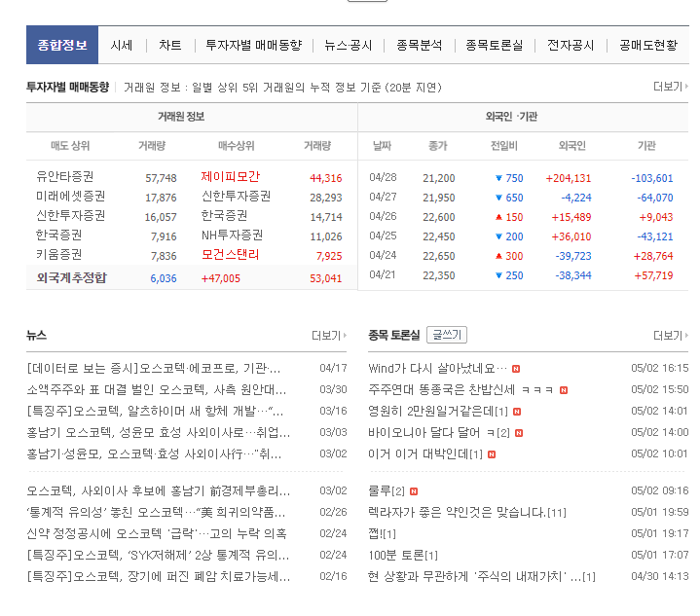Click the 기관 column header
The height and width of the screenshot is (616, 700).
646,146
